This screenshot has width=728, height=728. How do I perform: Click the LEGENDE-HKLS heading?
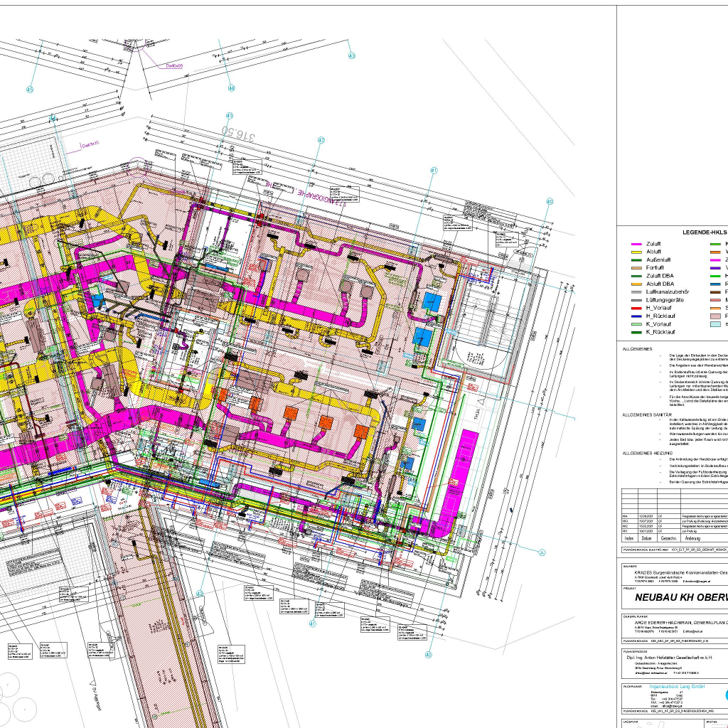(705, 232)
